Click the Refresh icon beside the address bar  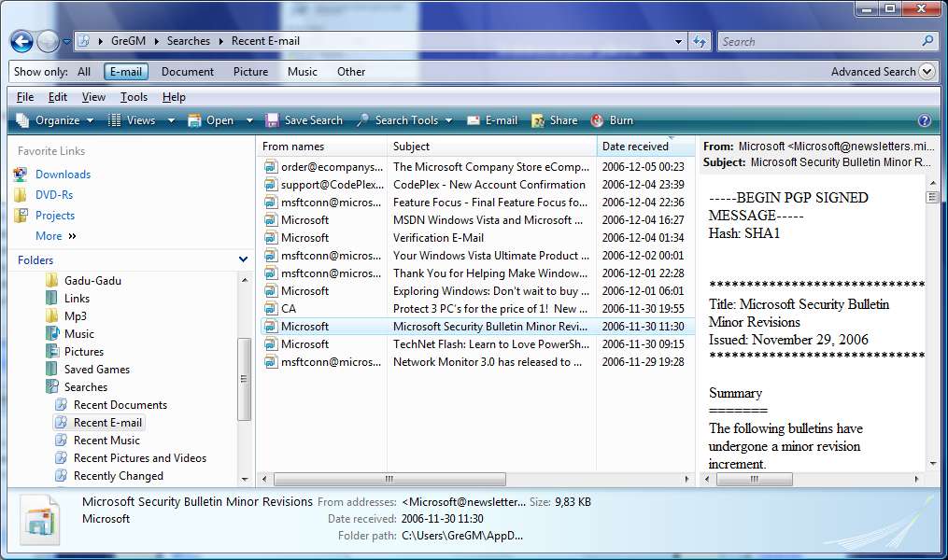tap(700, 42)
